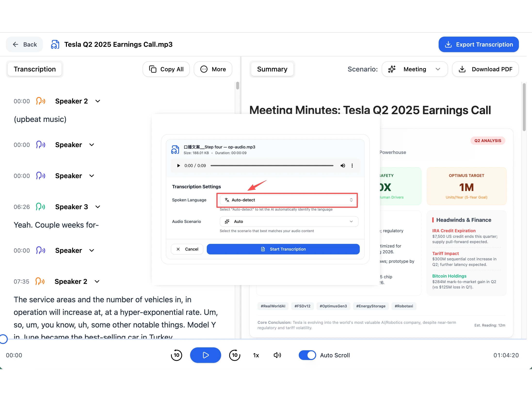This screenshot has width=532, height=399.
Task: Copy all transcription text with Copy All
Action: pos(166,69)
